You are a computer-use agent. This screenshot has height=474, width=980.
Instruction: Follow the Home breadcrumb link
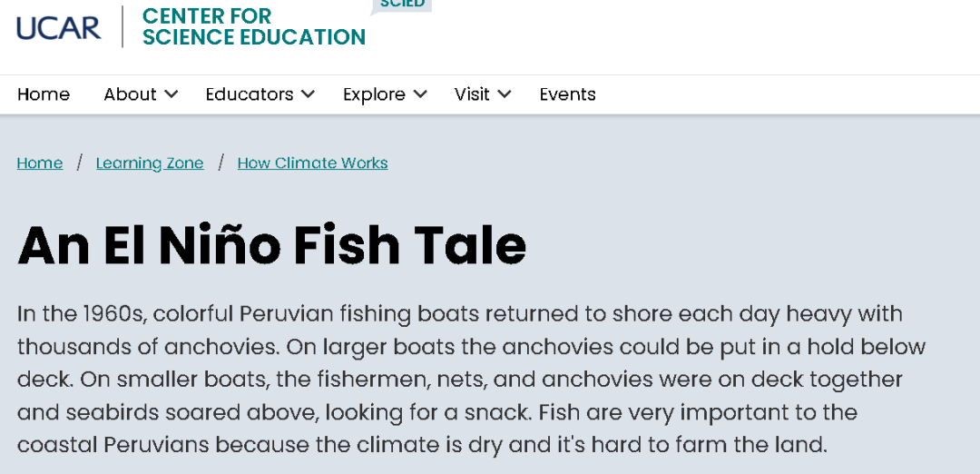click(x=39, y=163)
